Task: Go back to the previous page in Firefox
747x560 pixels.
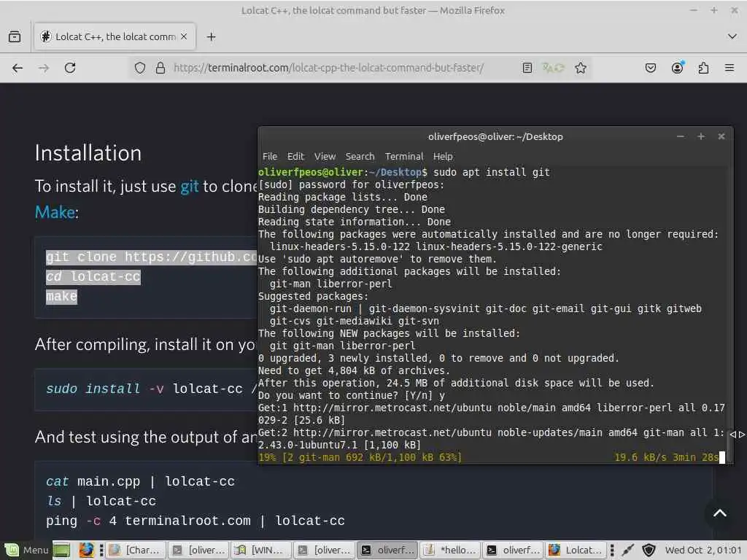Action: click(18, 68)
